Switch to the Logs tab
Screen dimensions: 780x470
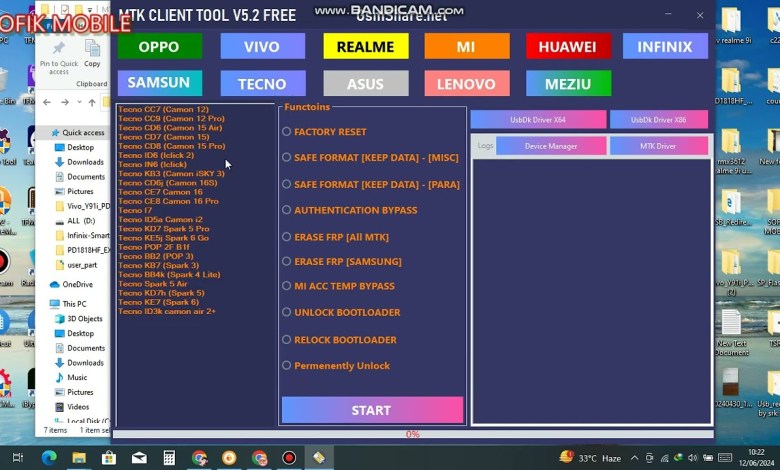[x=485, y=145]
